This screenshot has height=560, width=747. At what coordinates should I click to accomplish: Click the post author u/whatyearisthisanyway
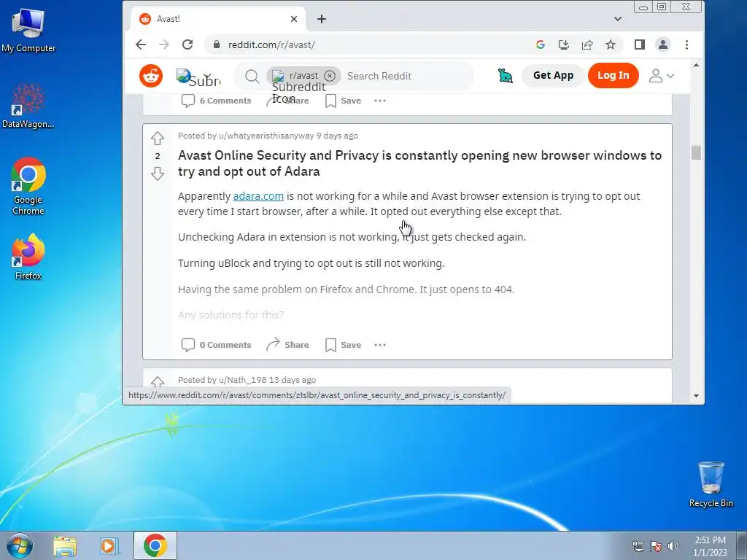pos(266,136)
